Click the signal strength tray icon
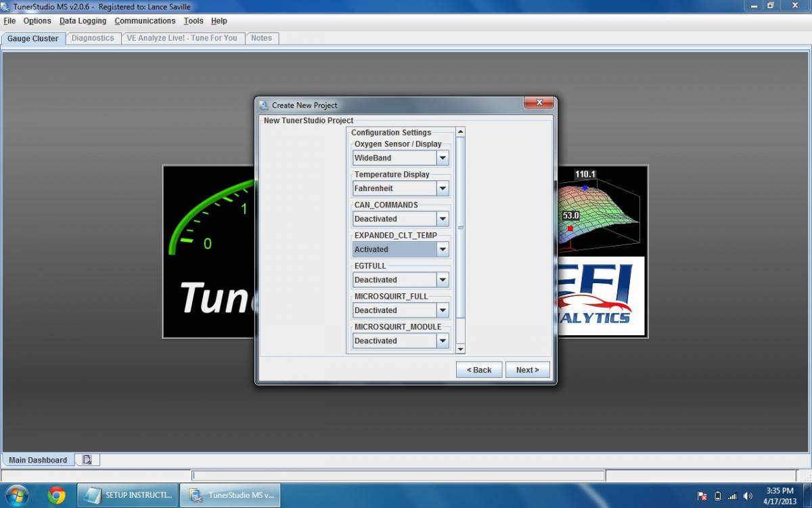 pyautogui.click(x=733, y=496)
